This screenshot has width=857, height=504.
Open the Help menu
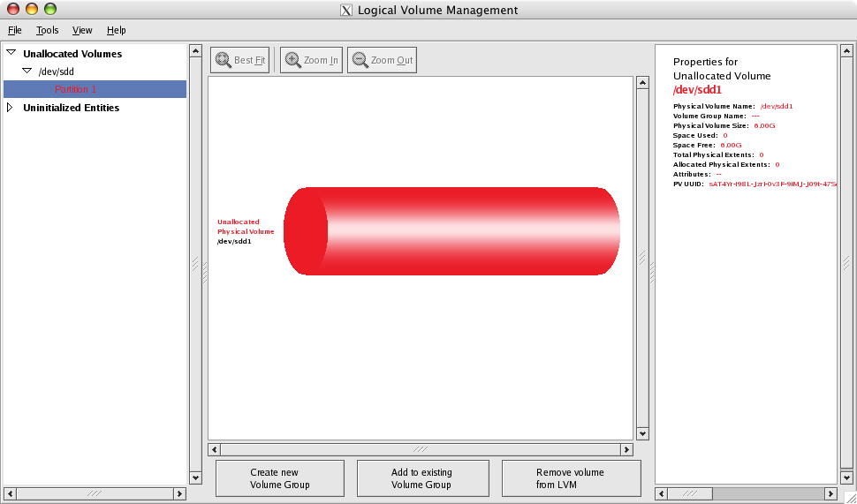116,30
